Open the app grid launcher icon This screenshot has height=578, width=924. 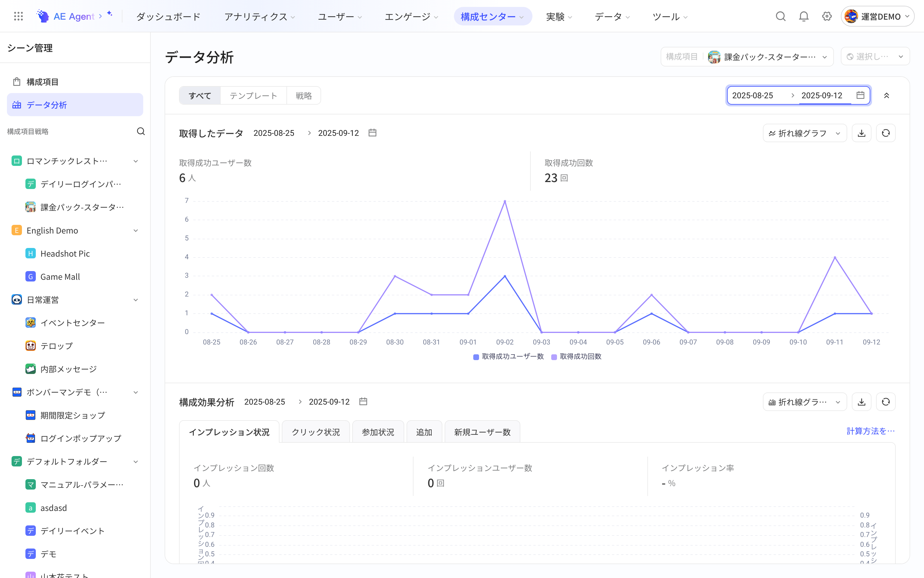[18, 16]
